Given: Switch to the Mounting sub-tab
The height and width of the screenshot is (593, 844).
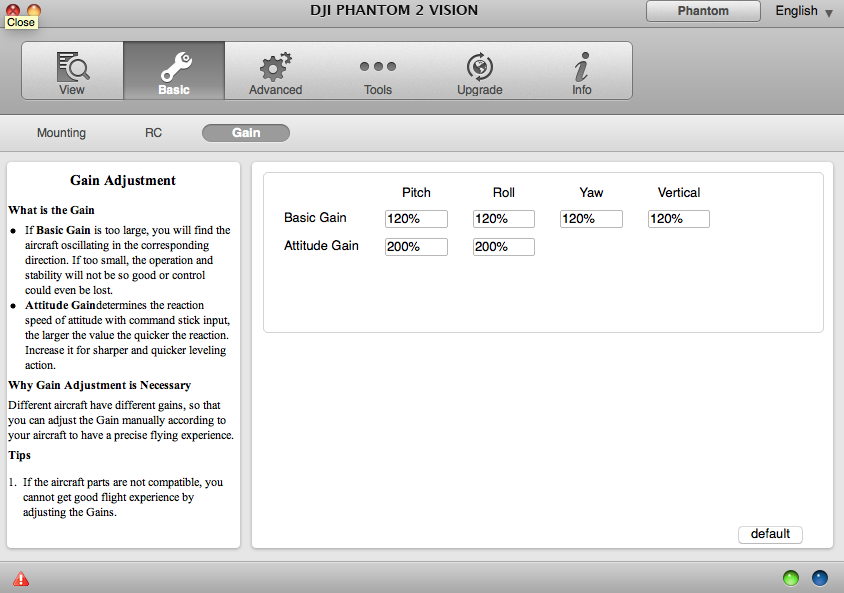Looking at the screenshot, I should (x=61, y=133).
